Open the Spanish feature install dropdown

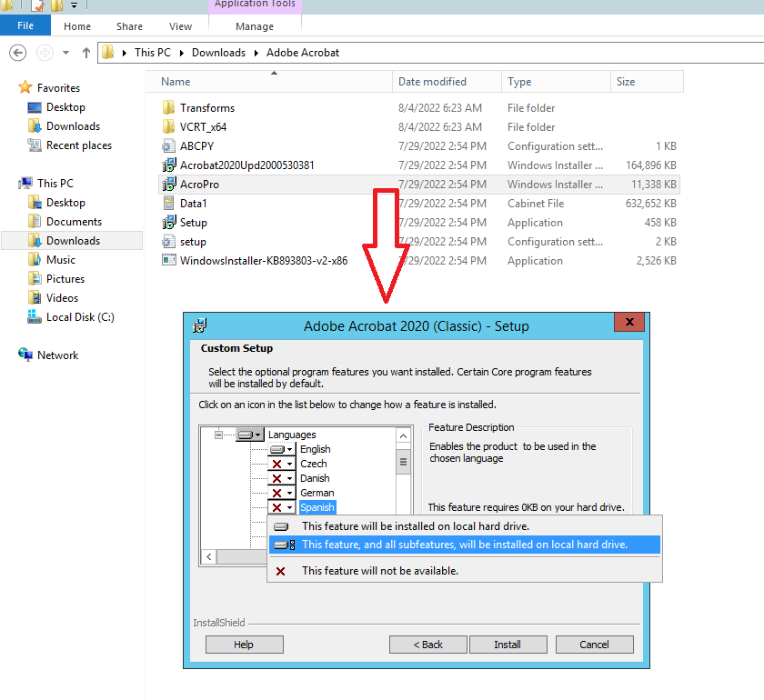click(282, 507)
